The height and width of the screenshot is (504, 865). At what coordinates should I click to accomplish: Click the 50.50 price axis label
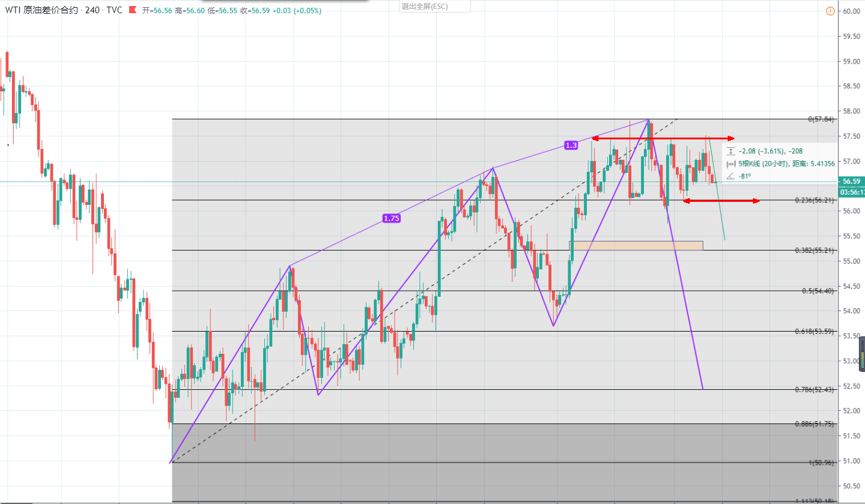(x=851, y=487)
